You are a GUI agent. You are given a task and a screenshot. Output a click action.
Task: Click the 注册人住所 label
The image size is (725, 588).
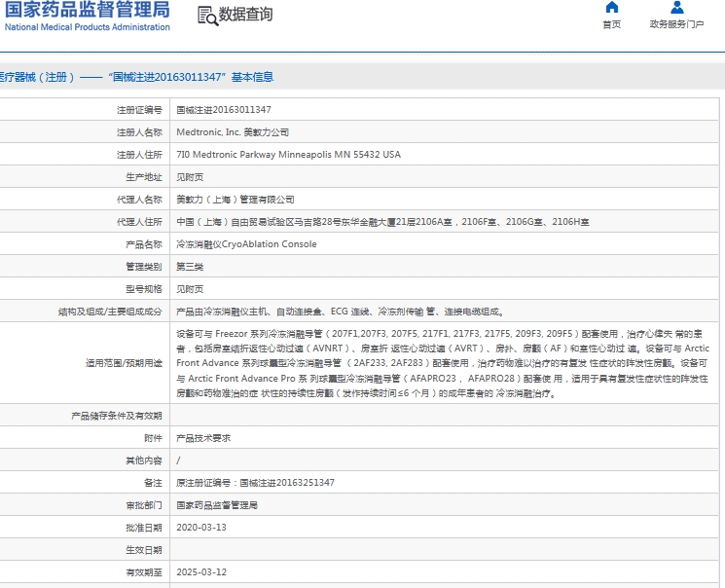coord(139,155)
